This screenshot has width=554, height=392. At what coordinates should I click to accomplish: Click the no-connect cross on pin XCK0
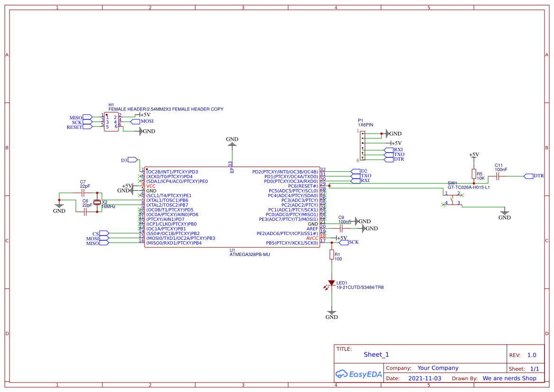point(139,176)
